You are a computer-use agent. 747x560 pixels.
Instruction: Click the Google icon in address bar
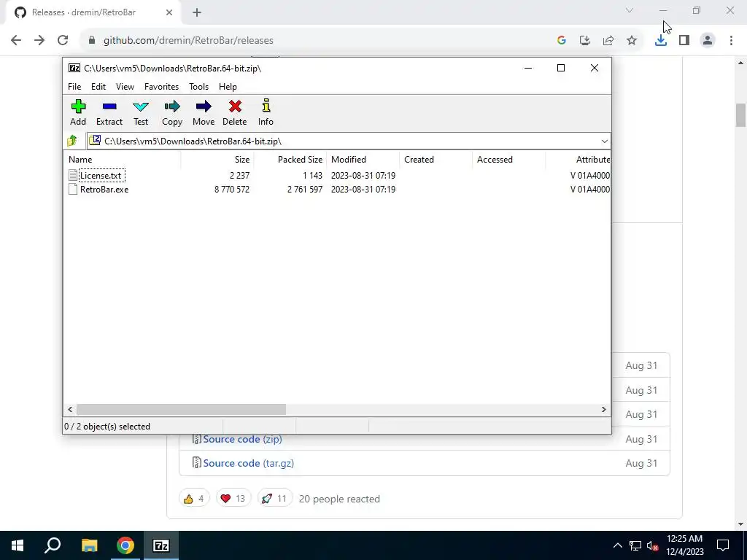[562, 41]
